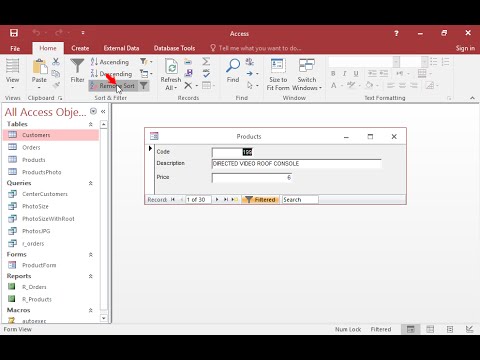Click the Copy icon in Clipboard group
This screenshot has height=360, width=480.
point(56,74)
